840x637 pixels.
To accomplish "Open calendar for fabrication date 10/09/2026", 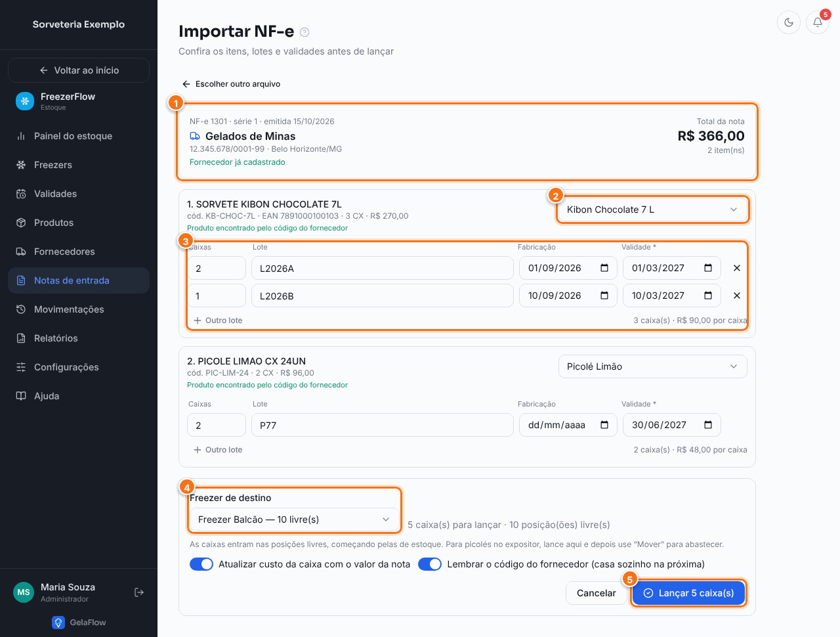I will coord(604,296).
